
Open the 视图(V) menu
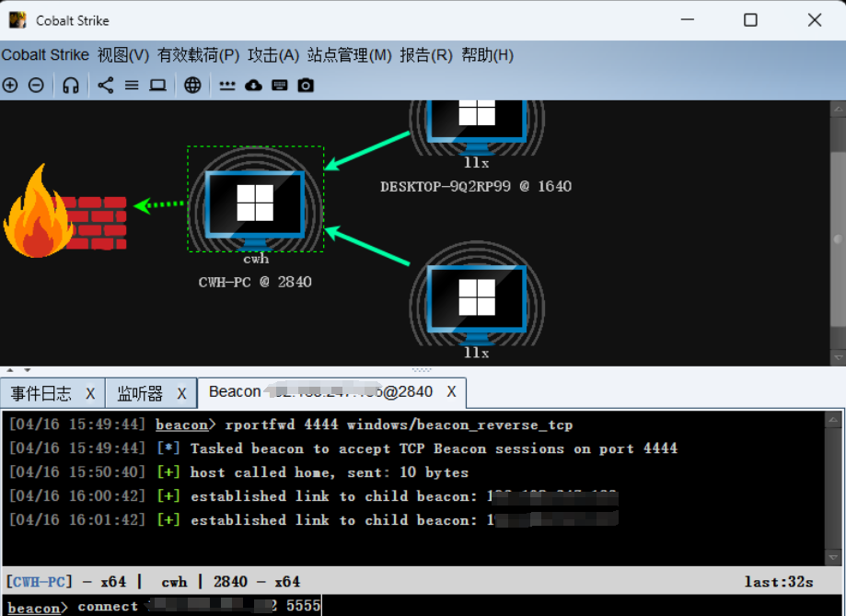123,55
